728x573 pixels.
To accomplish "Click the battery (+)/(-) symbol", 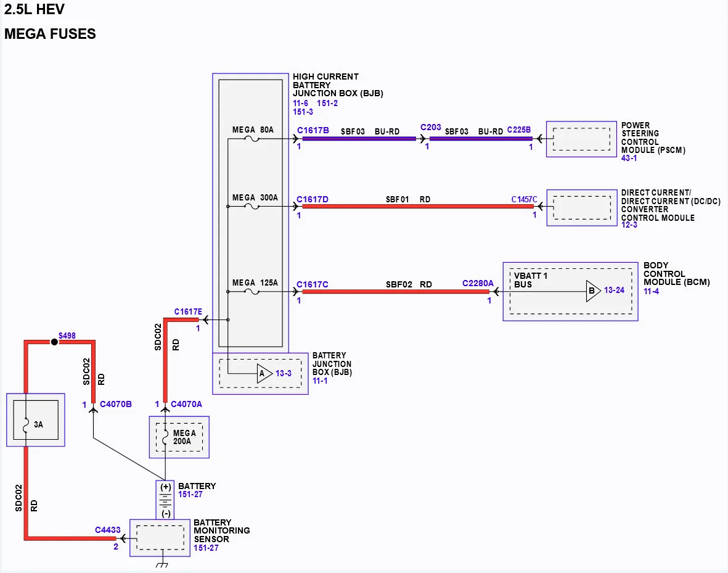I will point(165,500).
